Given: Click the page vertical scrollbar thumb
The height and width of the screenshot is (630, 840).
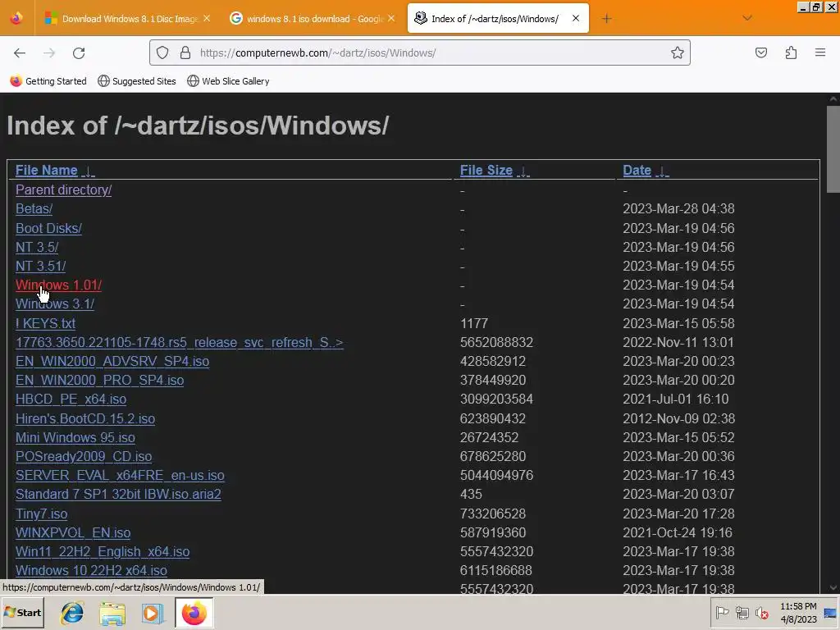Looking at the screenshot, I should pyautogui.click(x=833, y=149).
